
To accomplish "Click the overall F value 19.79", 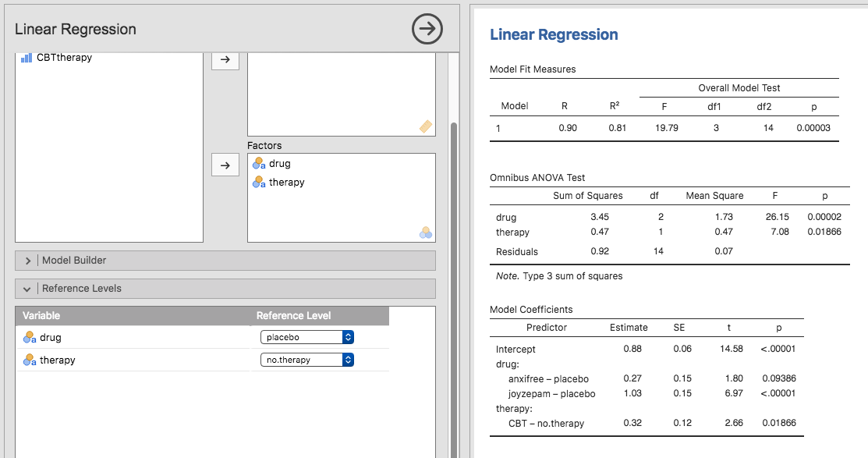I will coord(667,128).
